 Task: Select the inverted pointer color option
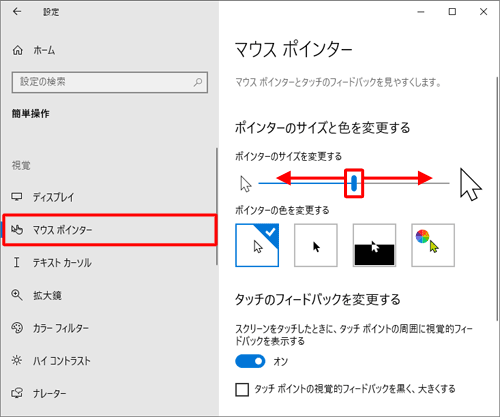point(374,245)
